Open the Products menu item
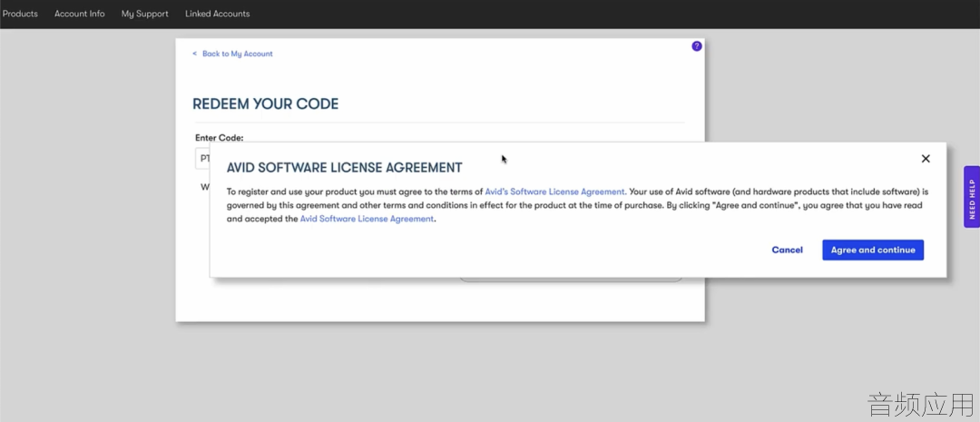The width and height of the screenshot is (980, 422). click(x=19, y=14)
